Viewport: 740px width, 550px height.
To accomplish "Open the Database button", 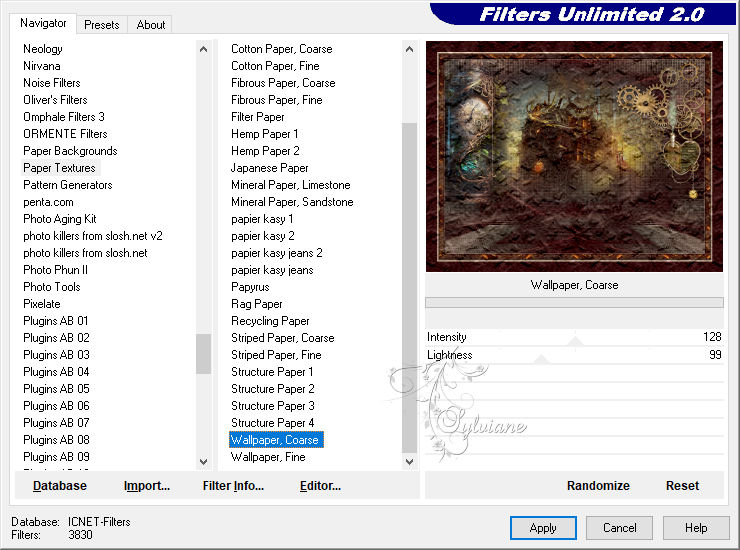I will pyautogui.click(x=60, y=486).
